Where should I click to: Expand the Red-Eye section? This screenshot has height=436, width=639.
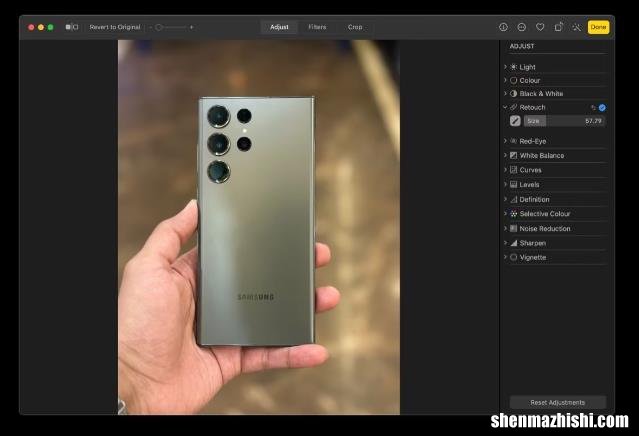pos(505,141)
